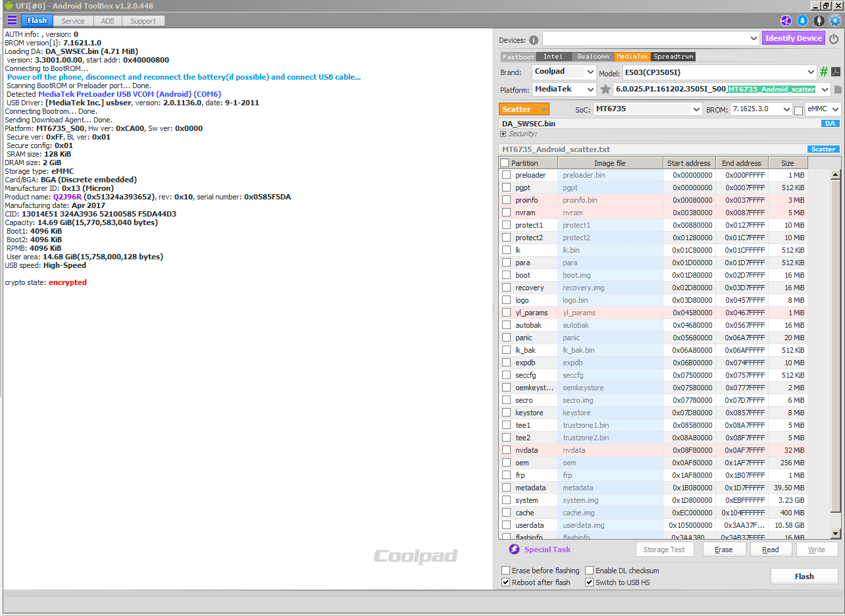Check the userdata partition checkbox
Viewport: 845px width, 616px height.
click(506, 525)
